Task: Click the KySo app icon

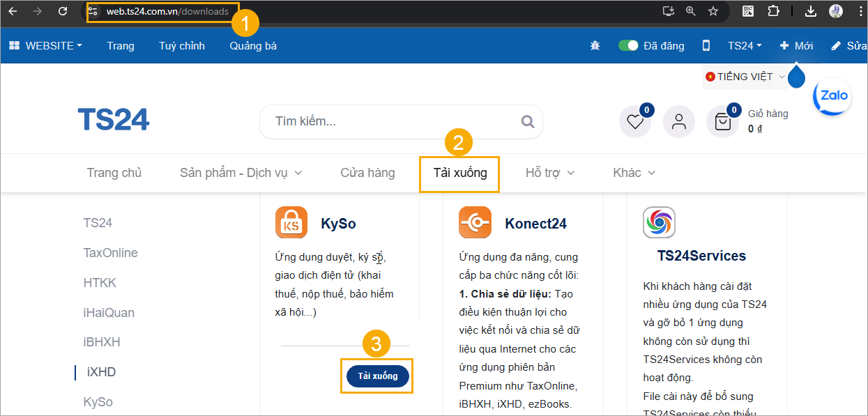Action: (x=291, y=222)
